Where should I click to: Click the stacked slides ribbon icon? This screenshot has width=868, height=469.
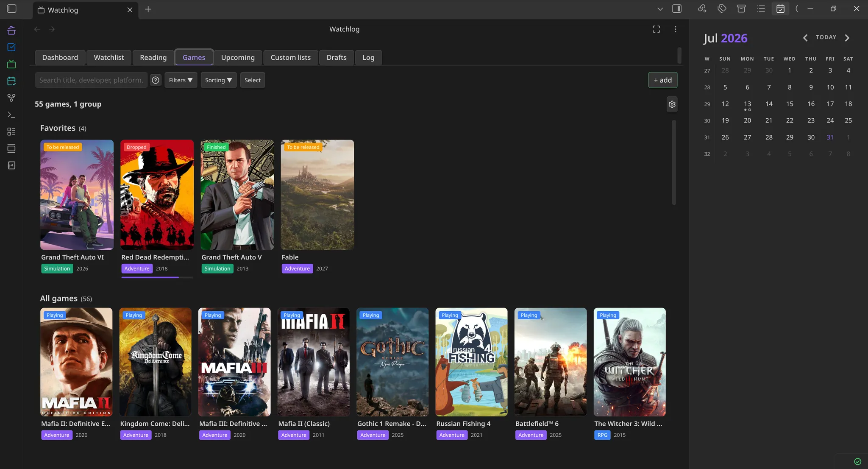point(11,148)
